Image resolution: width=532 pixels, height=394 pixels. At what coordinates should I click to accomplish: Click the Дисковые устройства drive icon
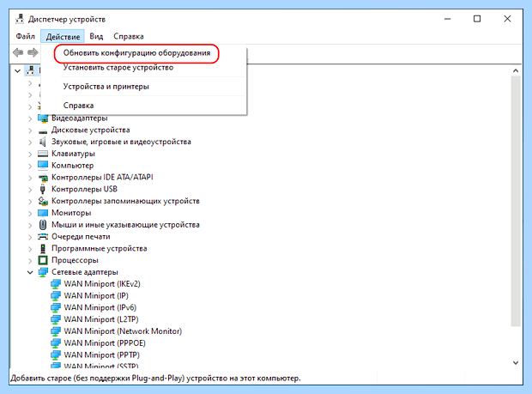[x=43, y=130]
